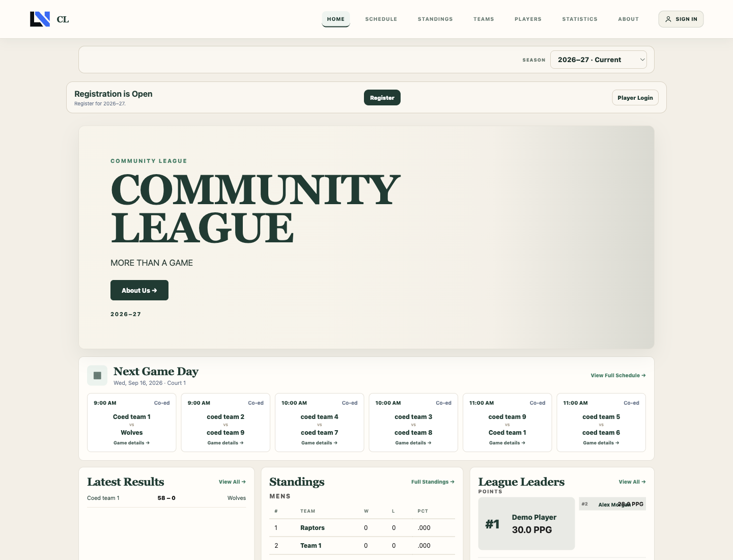Open the Statistics nav item
The width and height of the screenshot is (733, 560).
coord(580,19)
